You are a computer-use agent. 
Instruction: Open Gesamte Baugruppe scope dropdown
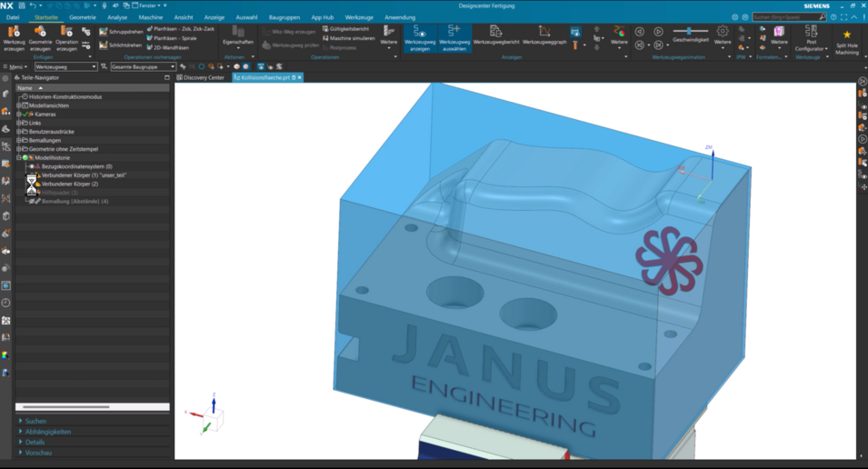click(x=143, y=66)
